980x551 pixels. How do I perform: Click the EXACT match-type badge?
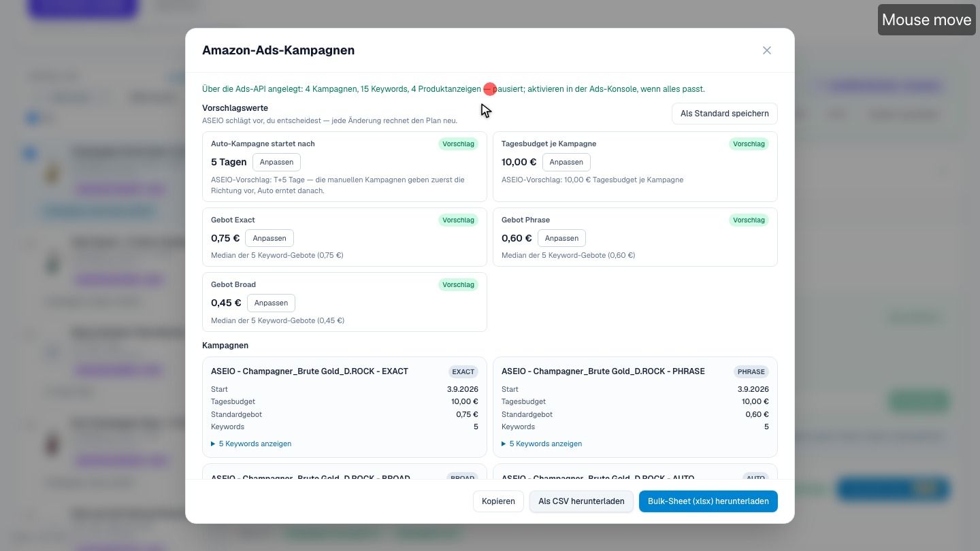(x=463, y=372)
